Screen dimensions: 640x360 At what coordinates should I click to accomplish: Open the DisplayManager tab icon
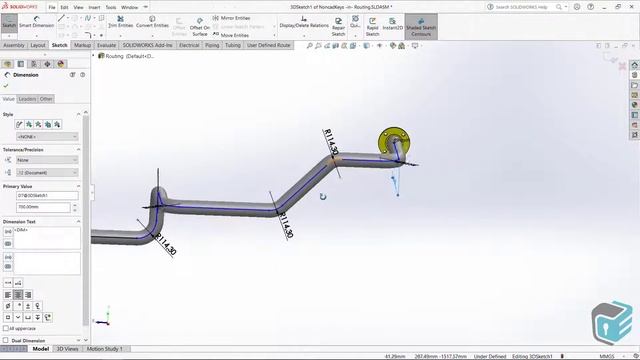(x=61, y=64)
